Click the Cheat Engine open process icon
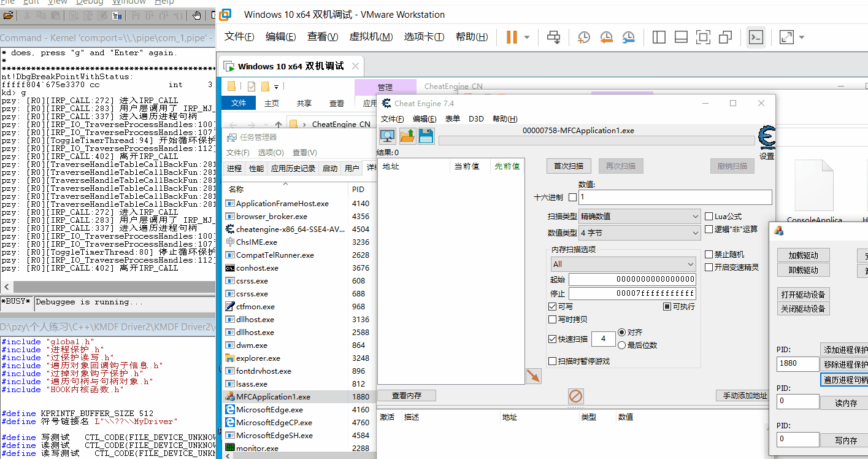The width and height of the screenshot is (868, 459). coord(388,136)
